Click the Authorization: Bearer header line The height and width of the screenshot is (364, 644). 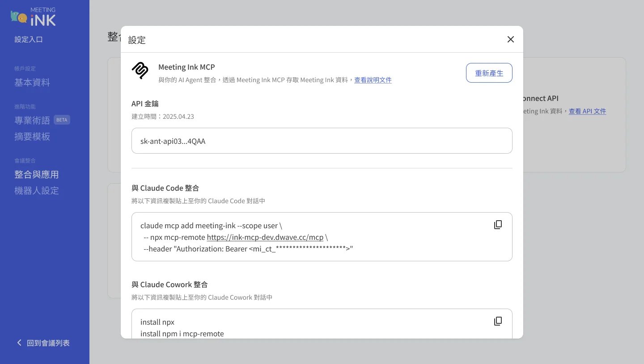tap(248, 249)
